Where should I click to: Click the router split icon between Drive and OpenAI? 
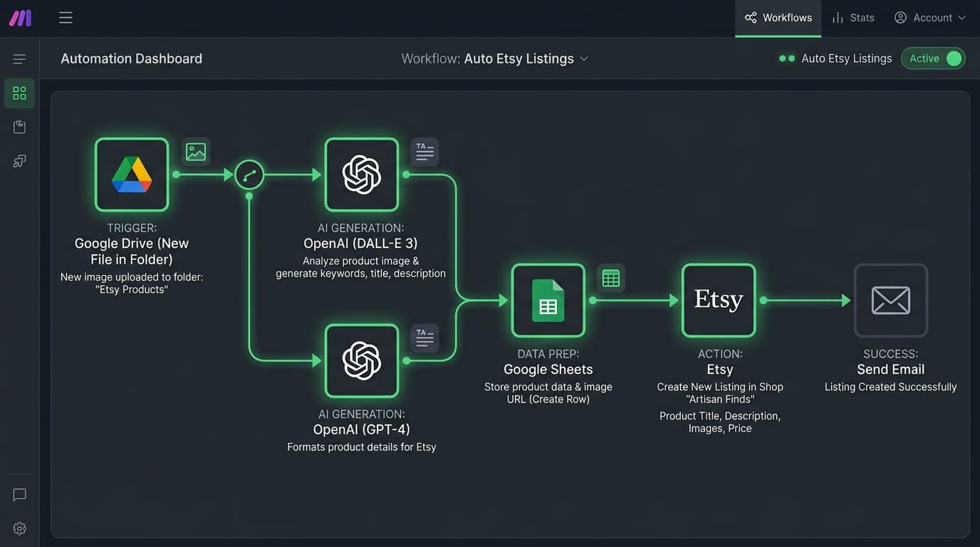tap(249, 174)
